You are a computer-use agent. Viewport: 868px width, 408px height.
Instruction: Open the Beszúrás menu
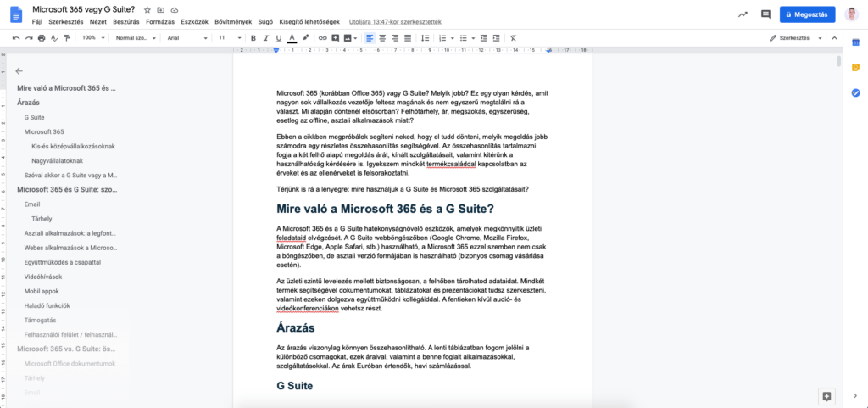tap(127, 22)
